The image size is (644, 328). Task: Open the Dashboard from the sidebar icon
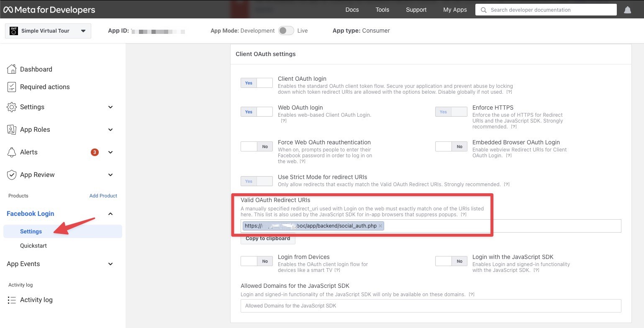tap(12, 69)
